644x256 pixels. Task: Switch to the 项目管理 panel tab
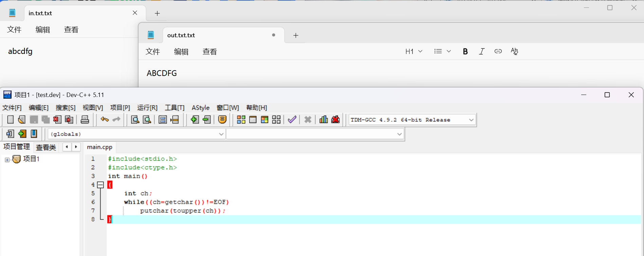(17, 147)
